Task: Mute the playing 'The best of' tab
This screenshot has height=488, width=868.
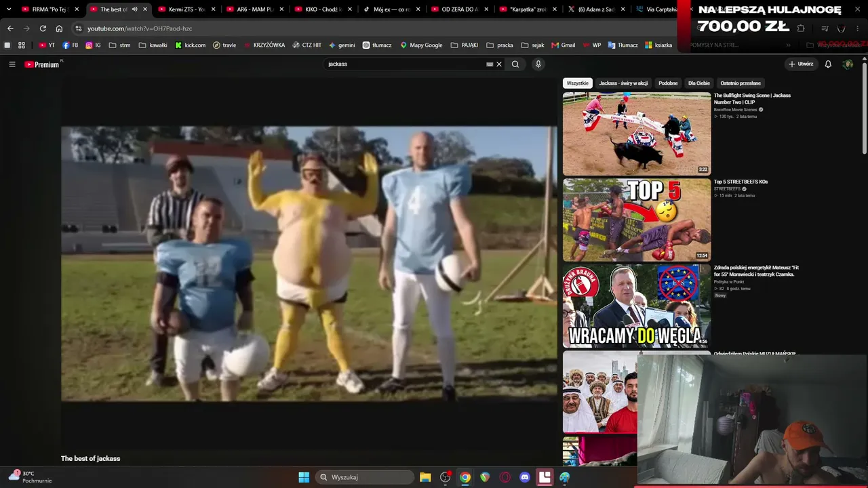Action: coord(134,9)
